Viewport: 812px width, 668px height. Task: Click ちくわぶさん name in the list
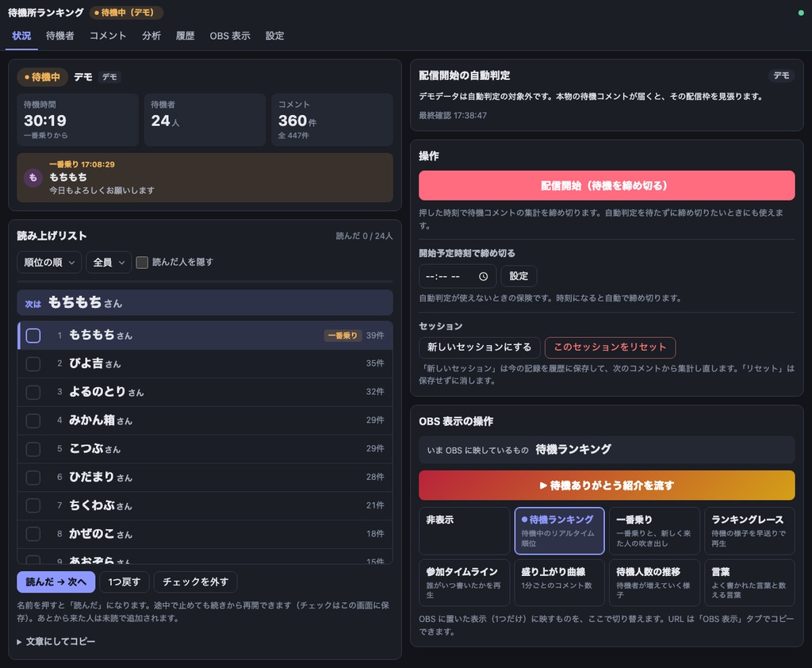(101, 505)
